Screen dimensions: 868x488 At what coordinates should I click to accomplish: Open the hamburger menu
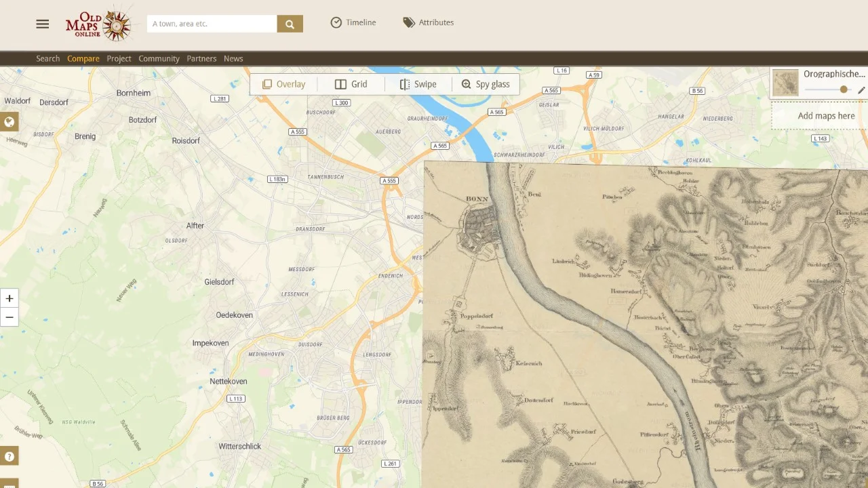tap(43, 24)
